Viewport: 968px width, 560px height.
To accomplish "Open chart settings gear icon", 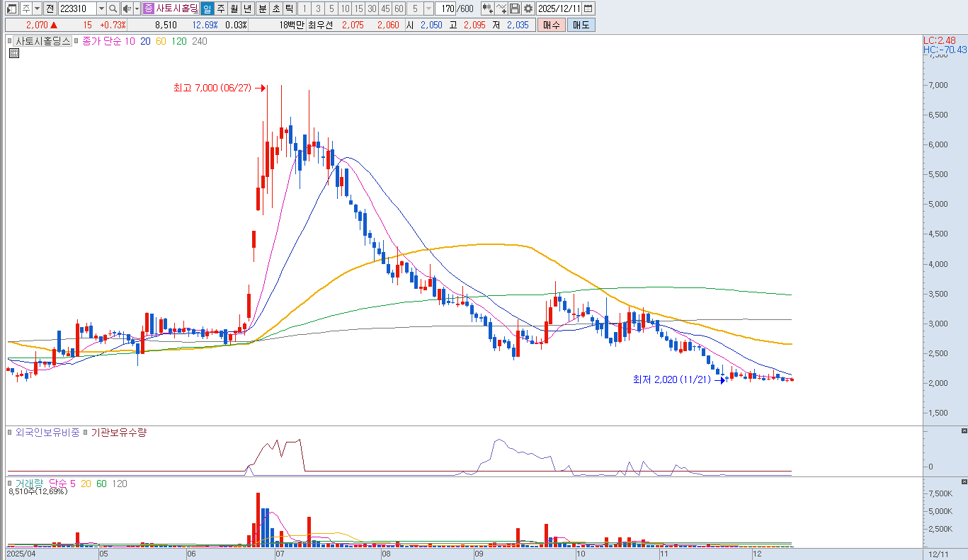I will point(528,8).
